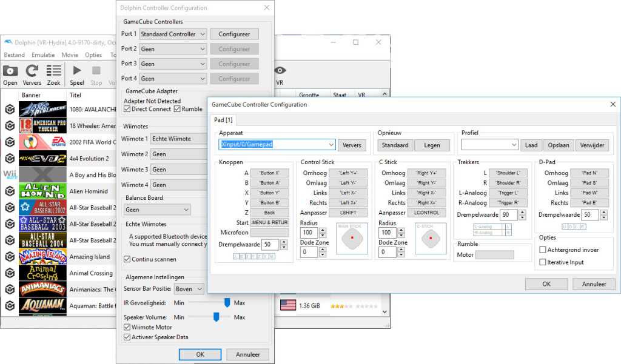Click the Wii icon beside A Boy and His Blob
The image size is (621, 364).
[x=10, y=175]
